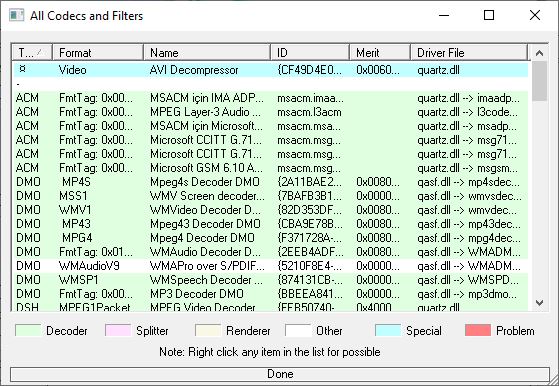
Task: Select the WMAPro over S/PDIF row
Action: coord(271,266)
